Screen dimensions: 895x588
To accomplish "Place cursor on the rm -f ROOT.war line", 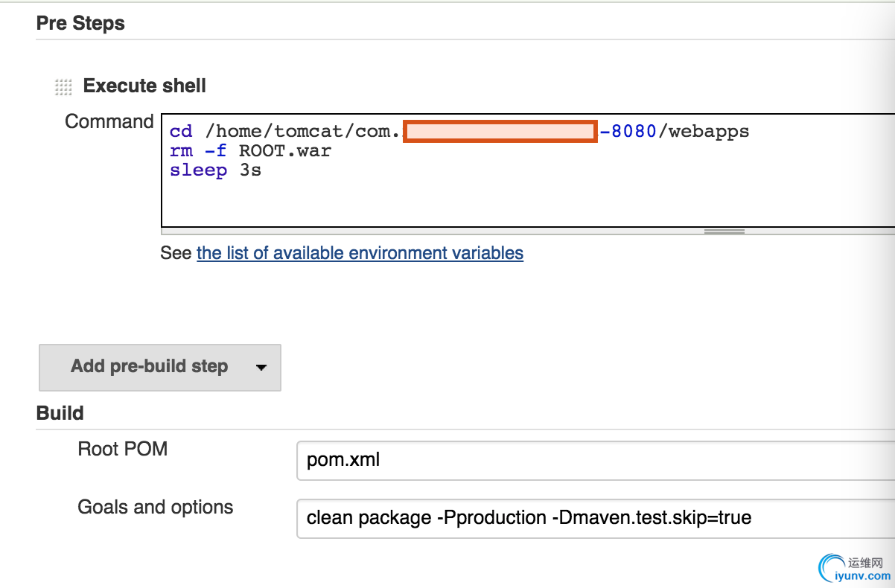I will pos(250,151).
